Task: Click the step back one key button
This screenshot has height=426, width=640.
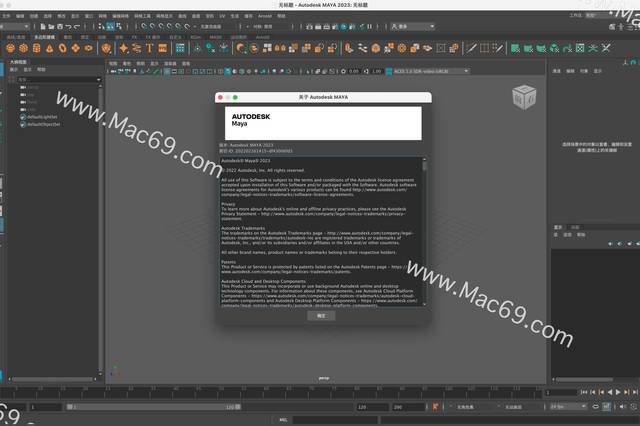Action: [x=601, y=392]
